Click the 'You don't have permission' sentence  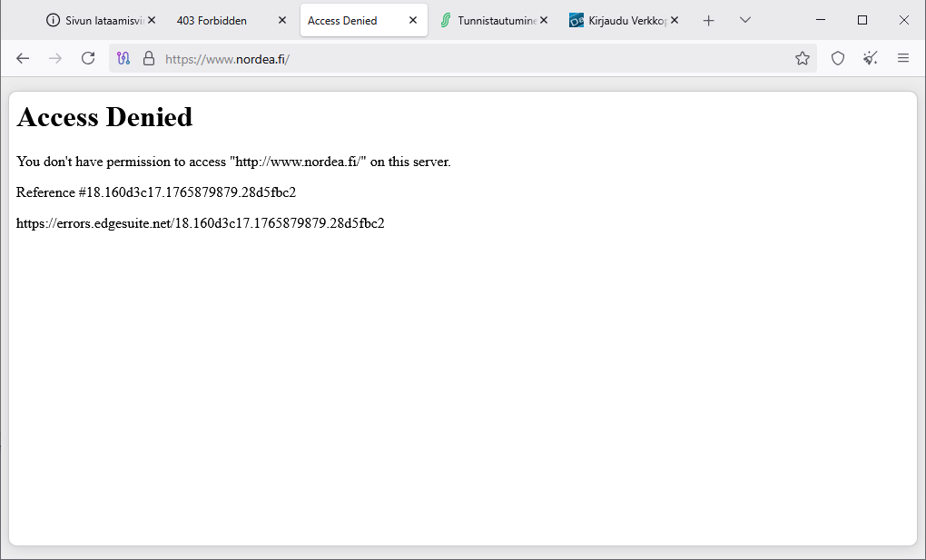tap(233, 162)
